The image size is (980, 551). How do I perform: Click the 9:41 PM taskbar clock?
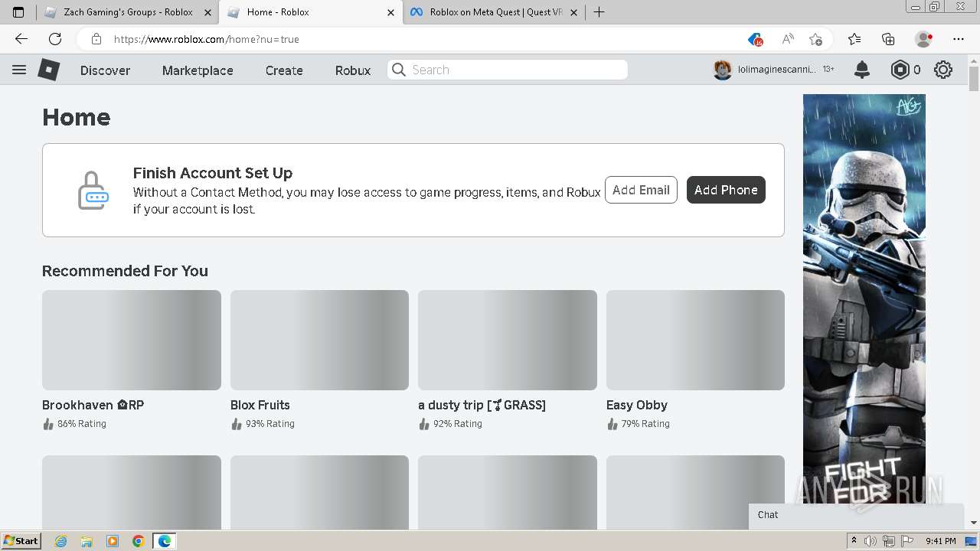coord(940,541)
